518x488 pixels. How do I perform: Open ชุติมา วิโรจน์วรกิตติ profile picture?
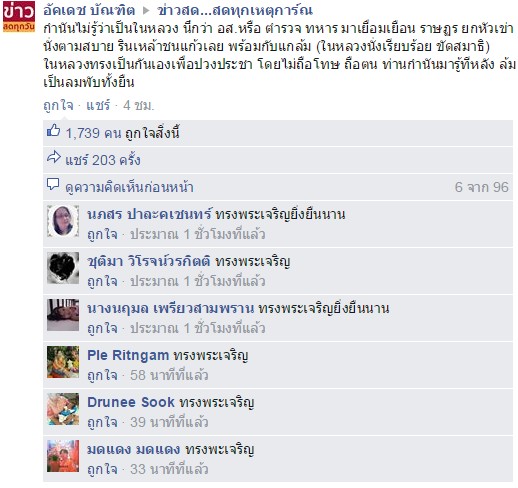pyautogui.click(x=63, y=268)
